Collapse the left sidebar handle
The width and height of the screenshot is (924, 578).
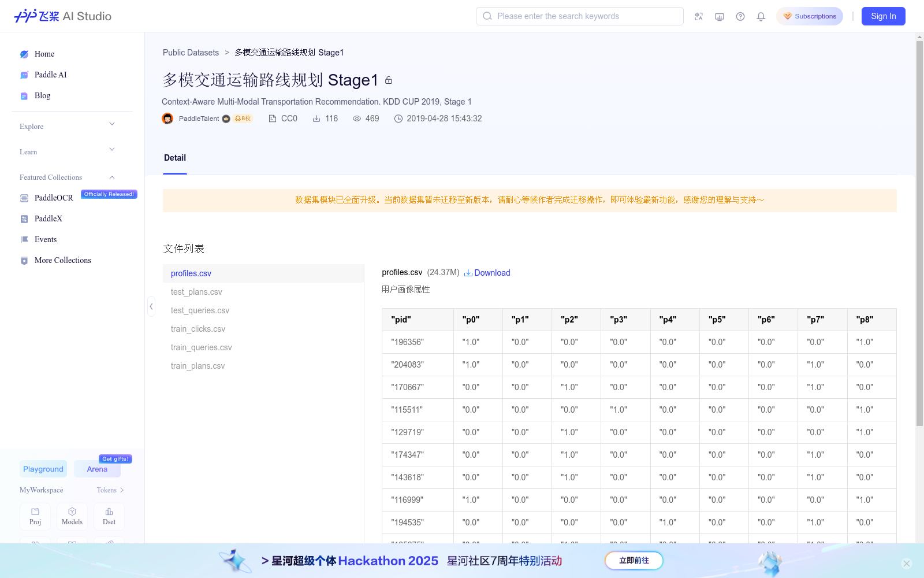[x=151, y=306]
